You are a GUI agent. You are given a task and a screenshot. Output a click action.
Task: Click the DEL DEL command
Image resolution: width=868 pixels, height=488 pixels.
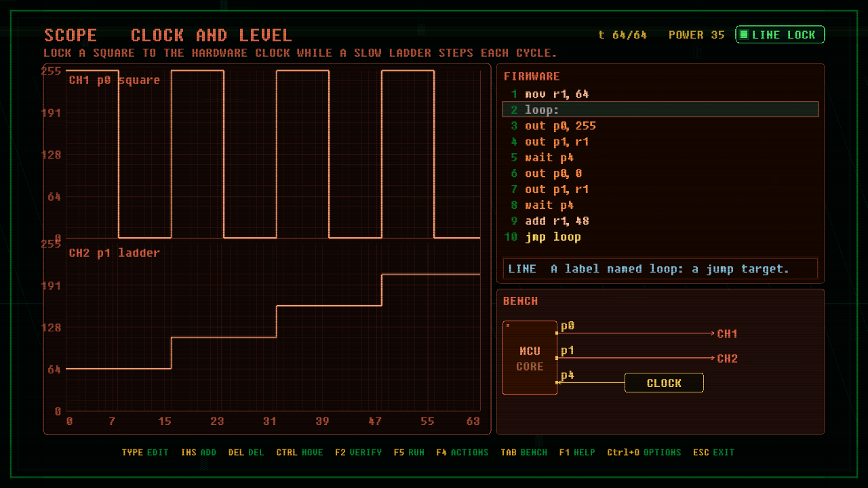coord(246,452)
